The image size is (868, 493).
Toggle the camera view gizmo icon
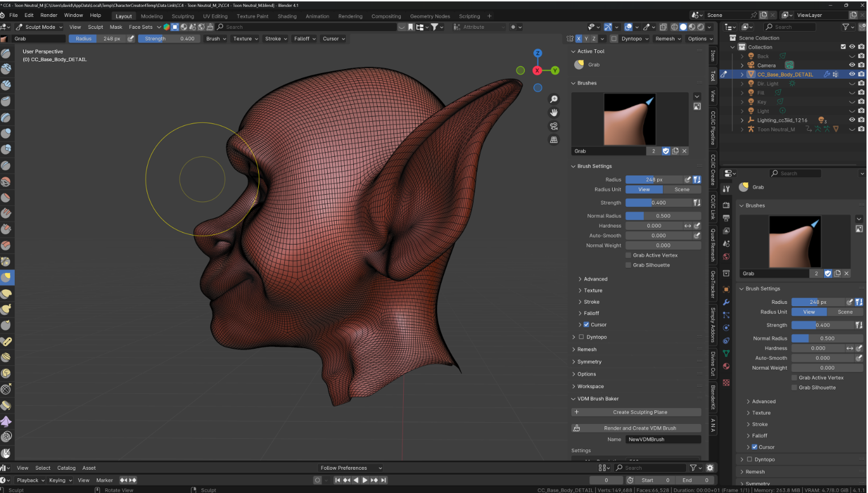coord(554,126)
